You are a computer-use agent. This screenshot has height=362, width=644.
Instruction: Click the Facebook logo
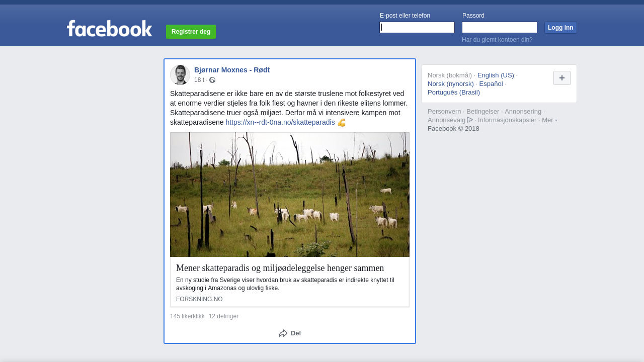(109, 28)
